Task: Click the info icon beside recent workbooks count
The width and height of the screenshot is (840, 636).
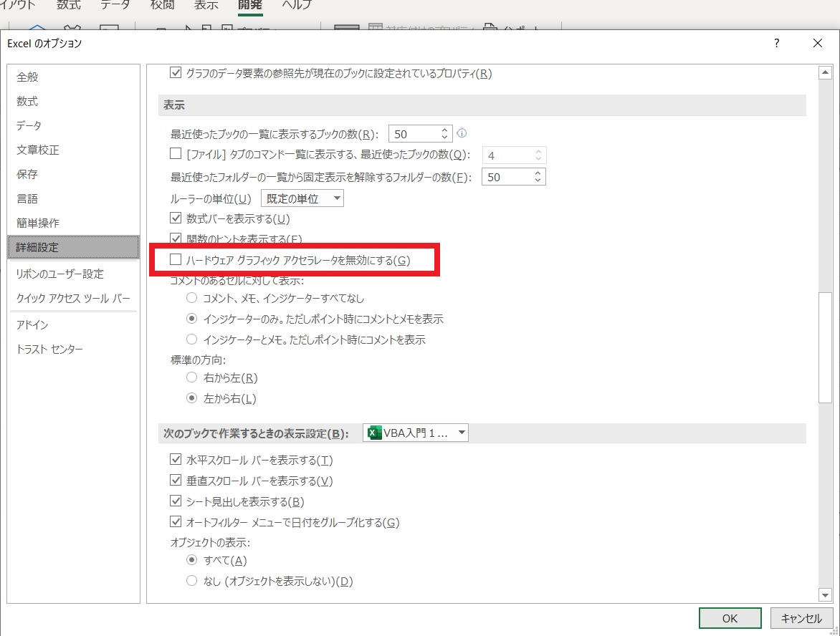Action: (x=462, y=133)
